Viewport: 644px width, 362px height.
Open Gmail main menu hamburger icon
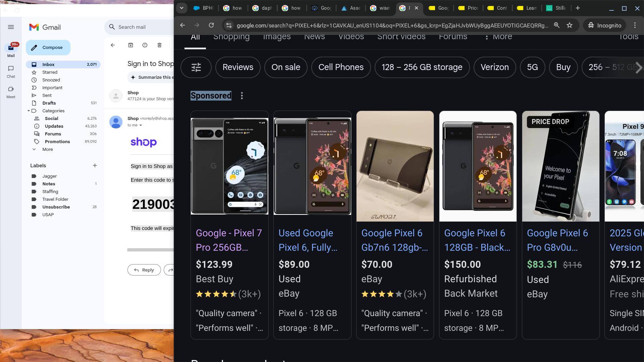click(11, 27)
